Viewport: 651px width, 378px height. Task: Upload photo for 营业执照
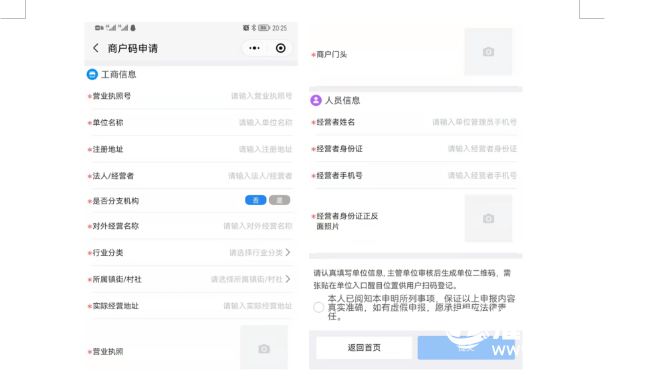pyautogui.click(x=264, y=348)
